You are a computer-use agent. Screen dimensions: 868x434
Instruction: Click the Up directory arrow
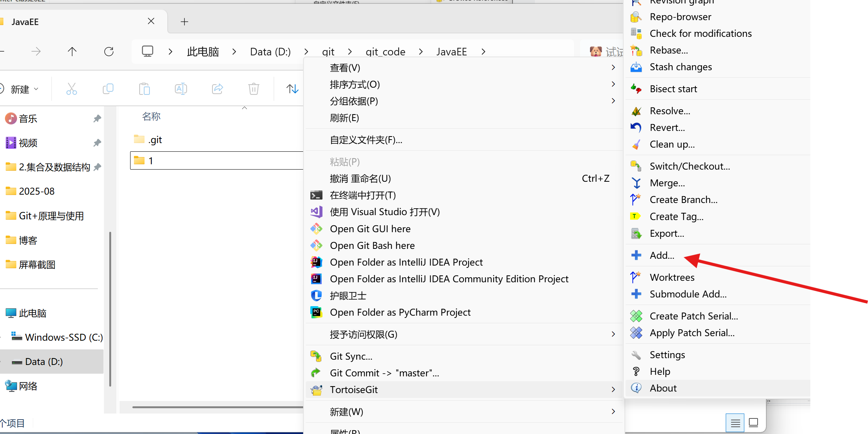click(x=72, y=52)
